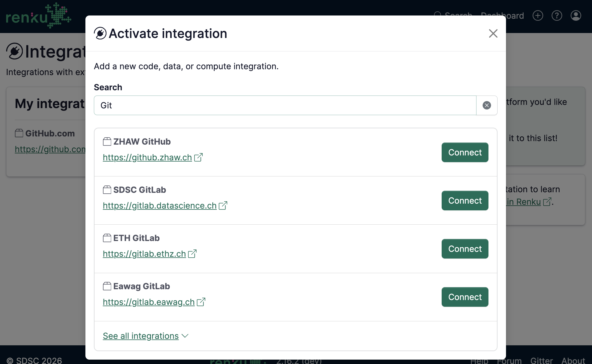Clear the search field text

coord(487,105)
